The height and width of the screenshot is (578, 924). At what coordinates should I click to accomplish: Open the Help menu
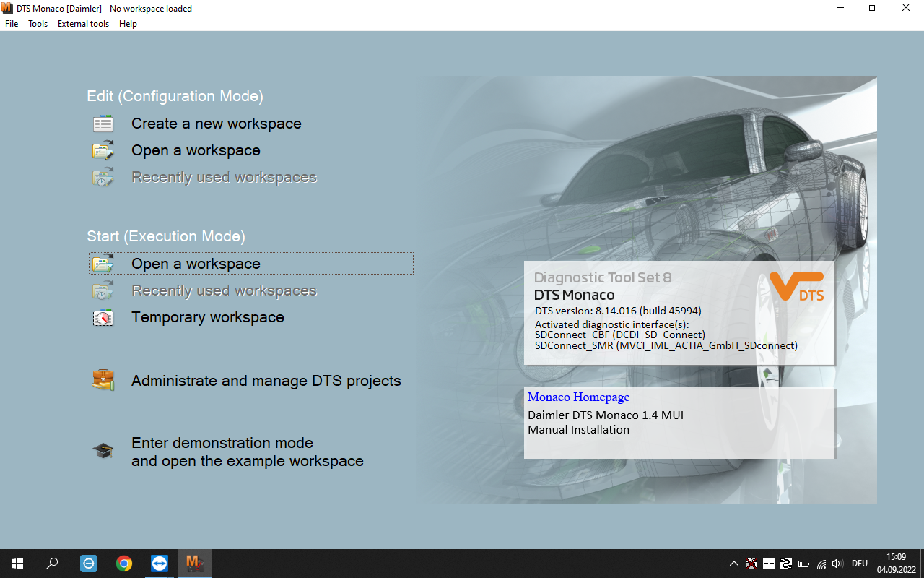(x=128, y=24)
